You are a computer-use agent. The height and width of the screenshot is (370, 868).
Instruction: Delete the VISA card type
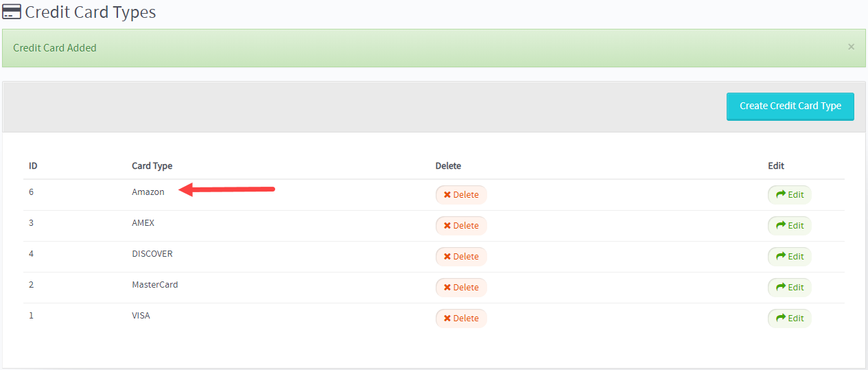point(461,319)
